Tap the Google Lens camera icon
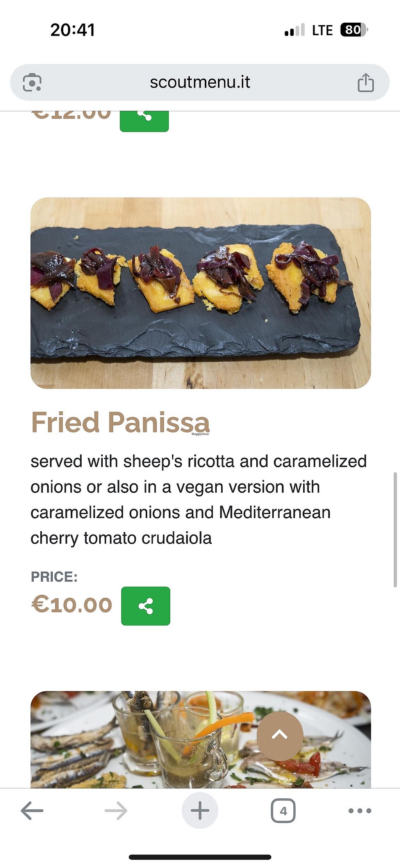The width and height of the screenshot is (400, 868). pyautogui.click(x=32, y=82)
